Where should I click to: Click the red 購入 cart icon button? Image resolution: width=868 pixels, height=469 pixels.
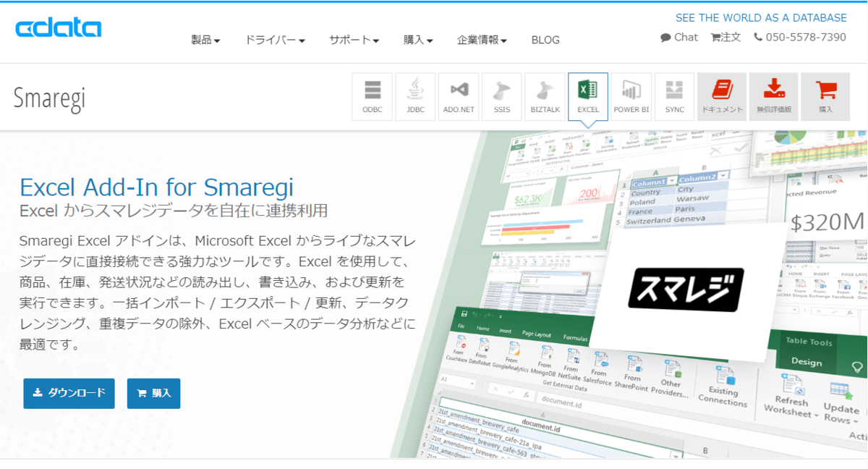point(826,97)
